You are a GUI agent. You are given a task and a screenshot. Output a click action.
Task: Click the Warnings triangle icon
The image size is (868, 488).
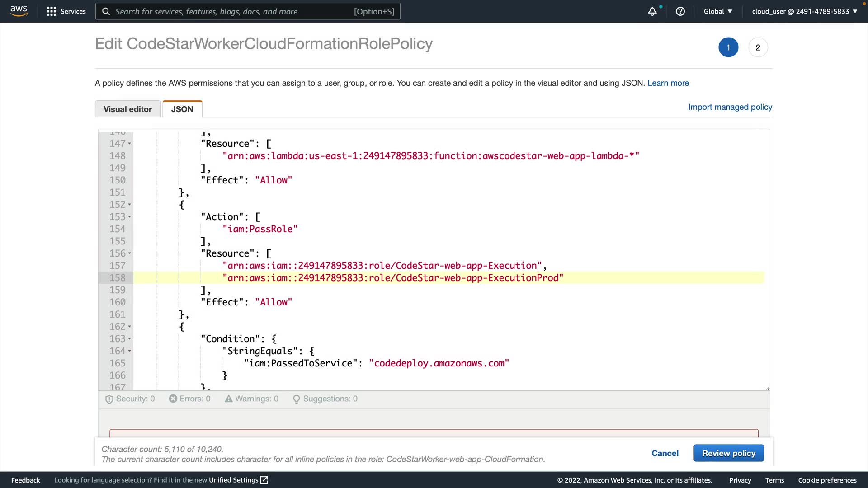pos(228,399)
